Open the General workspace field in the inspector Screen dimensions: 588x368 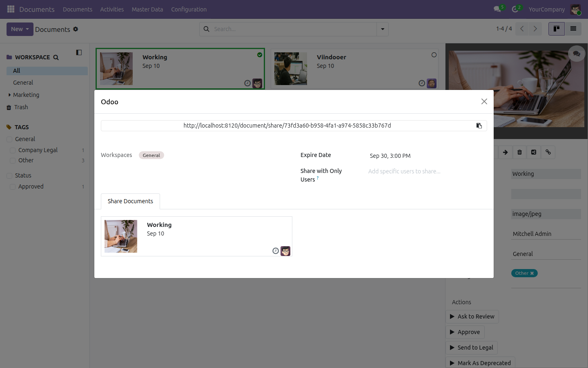point(546,254)
